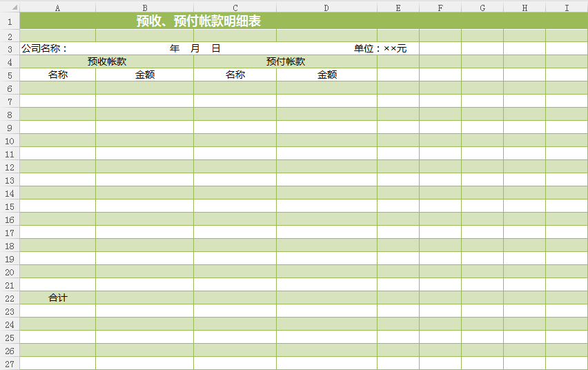Select row 1 header
This screenshot has height=370, width=588.
[x=10, y=21]
